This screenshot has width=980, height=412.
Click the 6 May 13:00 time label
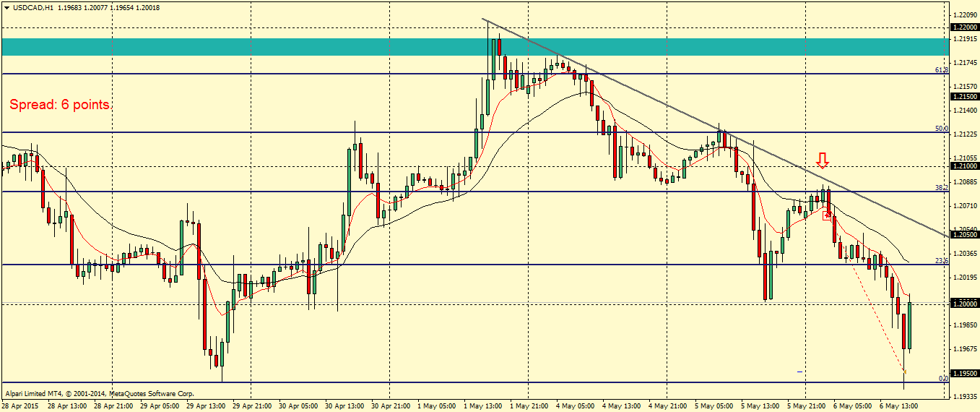(x=899, y=406)
